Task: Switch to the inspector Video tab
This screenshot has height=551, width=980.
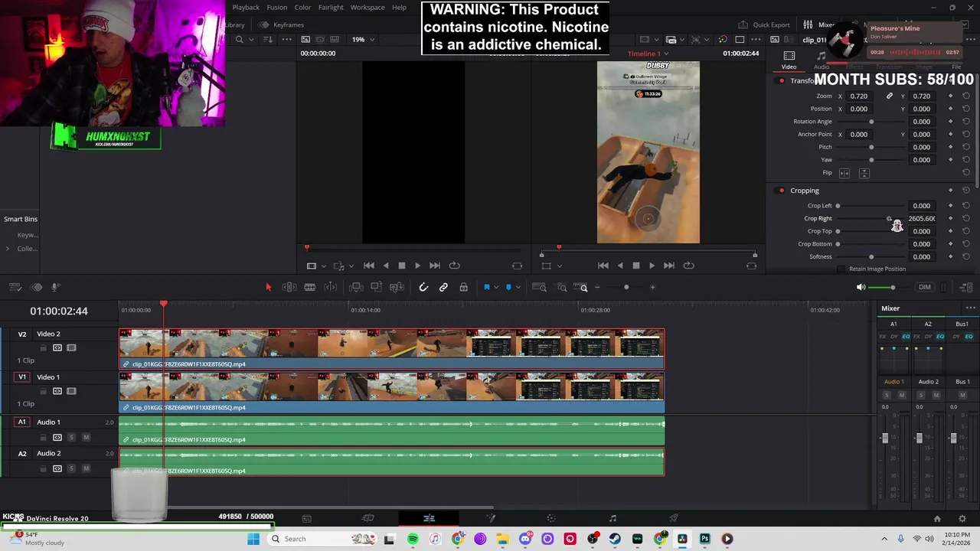Action: 789,60
